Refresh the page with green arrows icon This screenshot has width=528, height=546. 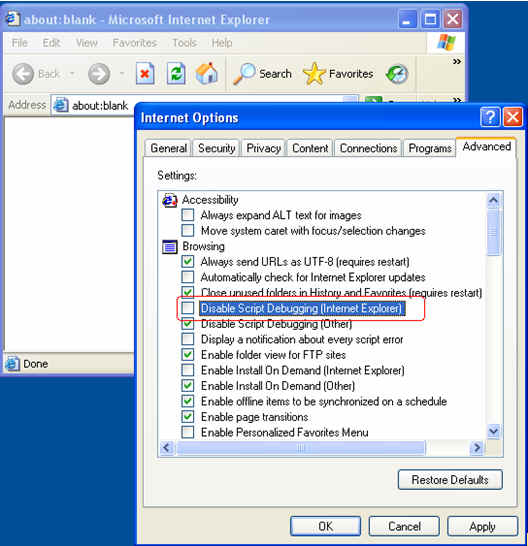pos(176,73)
